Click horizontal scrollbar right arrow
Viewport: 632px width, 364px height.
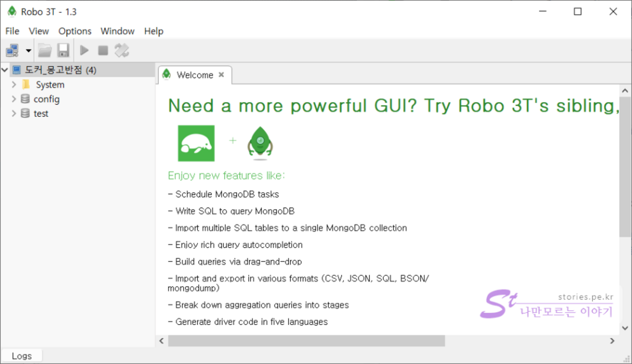612,341
